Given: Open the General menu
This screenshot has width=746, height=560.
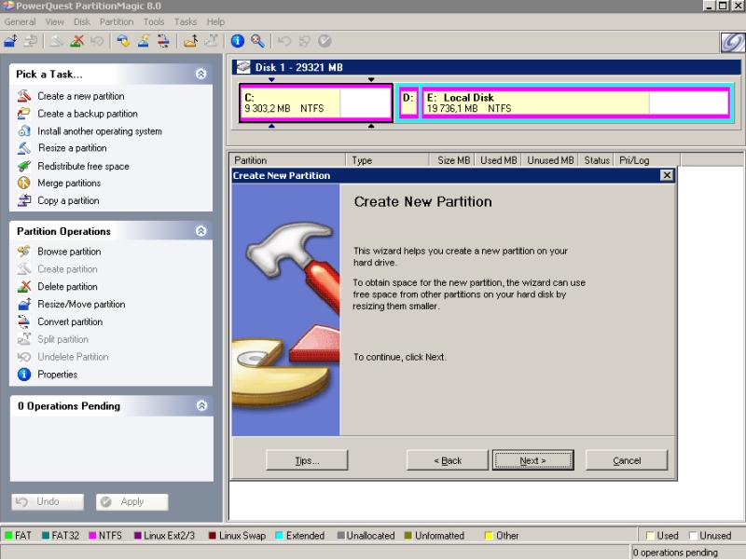Looking at the screenshot, I should (x=20, y=21).
